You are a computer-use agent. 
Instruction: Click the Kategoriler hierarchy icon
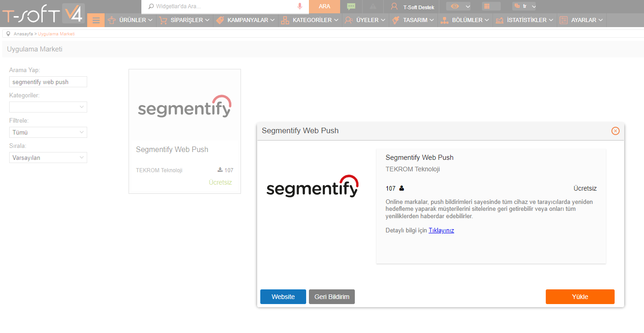point(285,20)
